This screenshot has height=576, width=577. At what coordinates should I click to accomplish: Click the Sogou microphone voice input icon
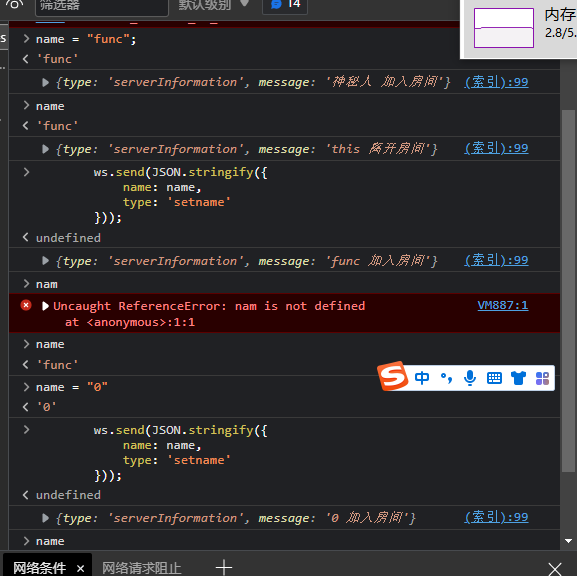coord(470,378)
